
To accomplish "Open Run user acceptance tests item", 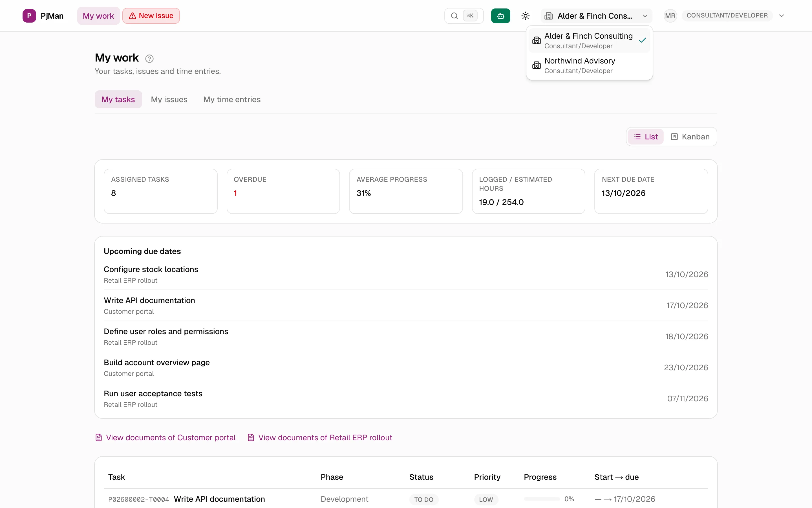I will click(406, 398).
